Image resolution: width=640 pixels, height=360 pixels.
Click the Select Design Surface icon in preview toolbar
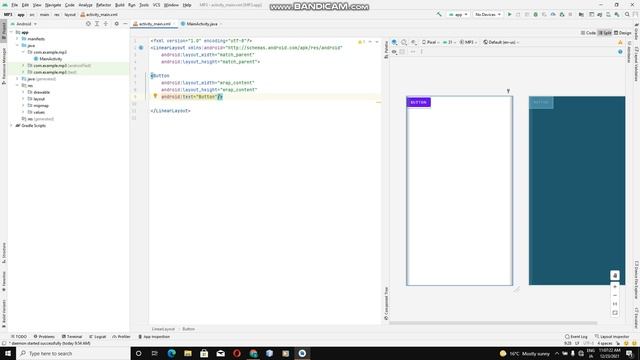click(394, 42)
